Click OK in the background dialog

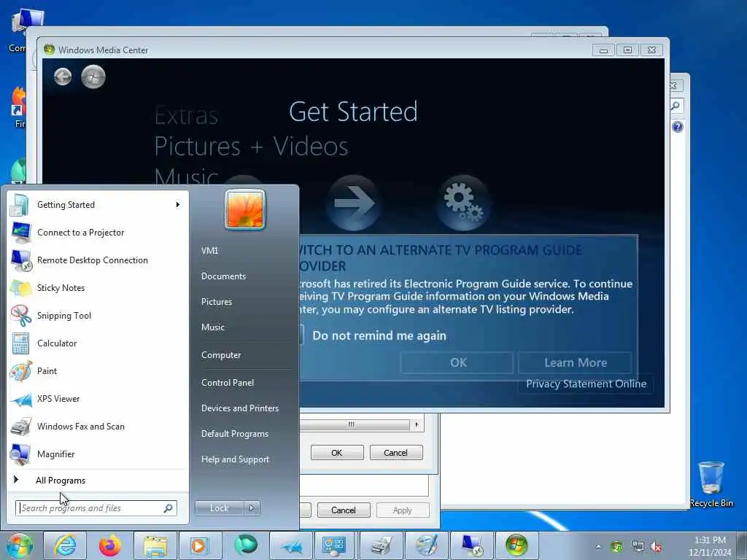pos(337,452)
